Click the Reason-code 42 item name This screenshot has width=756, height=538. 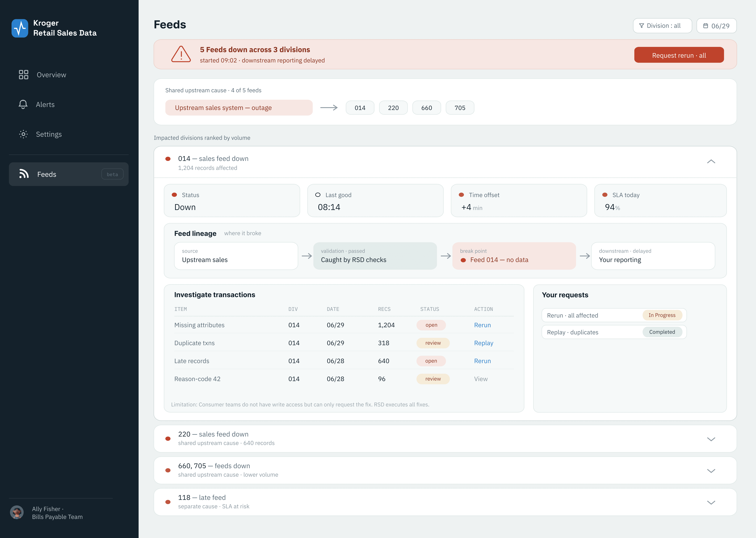point(197,379)
